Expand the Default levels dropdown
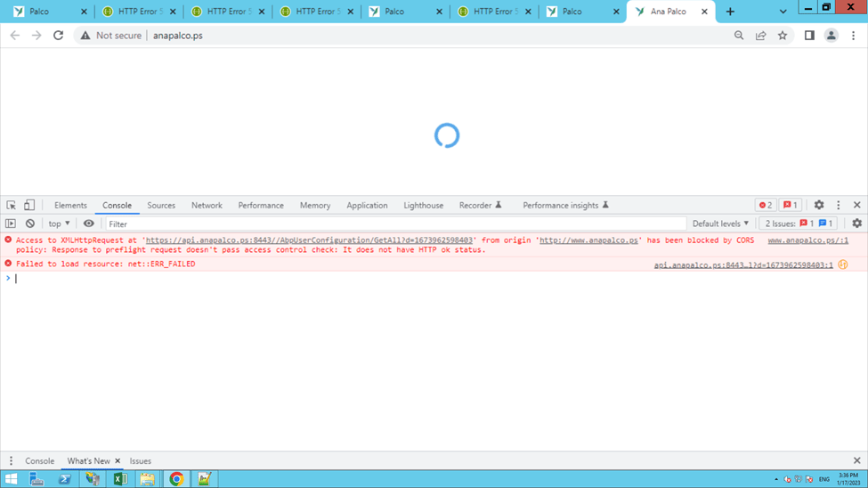This screenshot has height=488, width=868. tap(720, 224)
